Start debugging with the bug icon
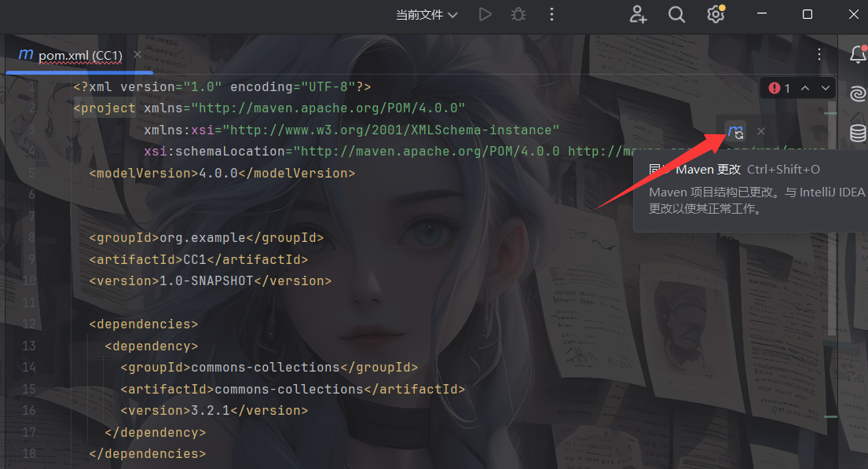Image resolution: width=868 pixels, height=469 pixels. click(518, 14)
